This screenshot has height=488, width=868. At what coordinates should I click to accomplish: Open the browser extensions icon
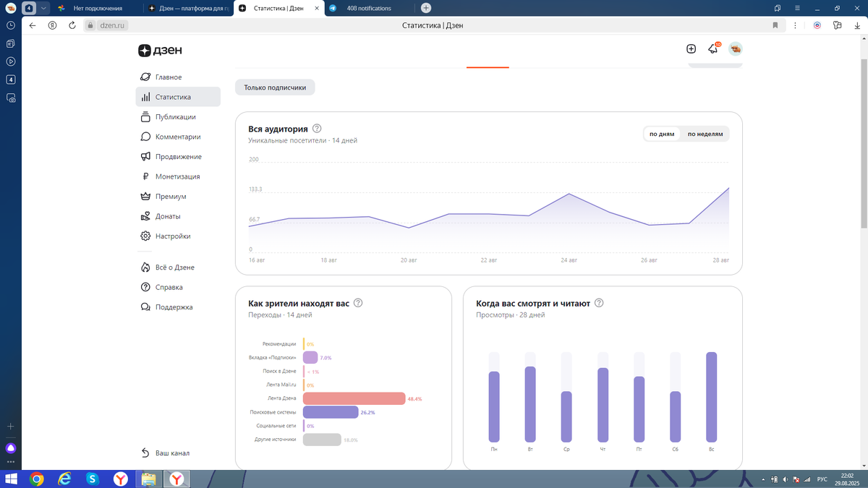pos(837,25)
